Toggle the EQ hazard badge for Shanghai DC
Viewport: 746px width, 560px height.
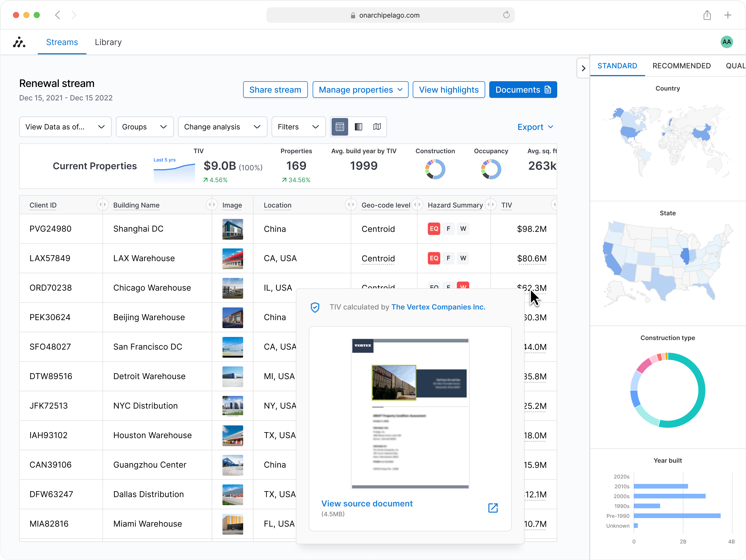[434, 229]
